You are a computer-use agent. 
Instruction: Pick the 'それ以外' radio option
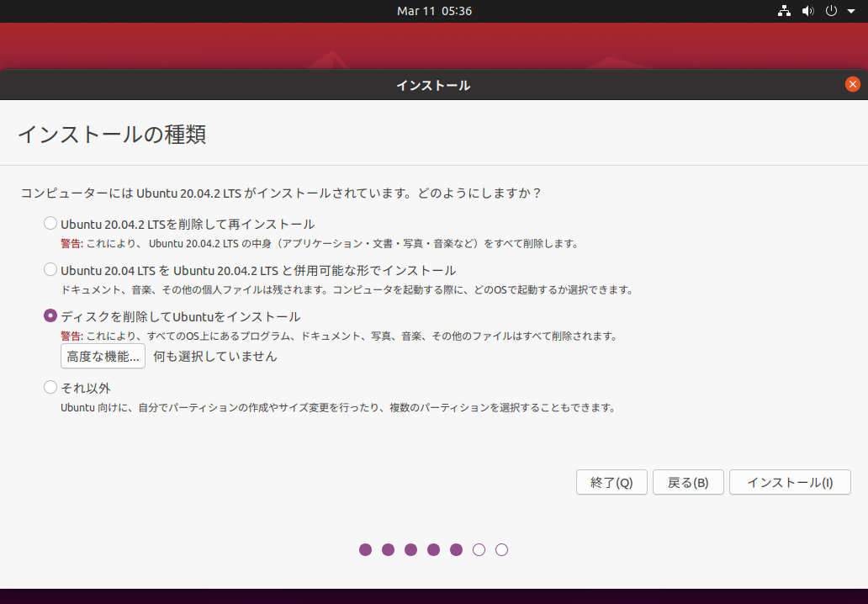50,387
